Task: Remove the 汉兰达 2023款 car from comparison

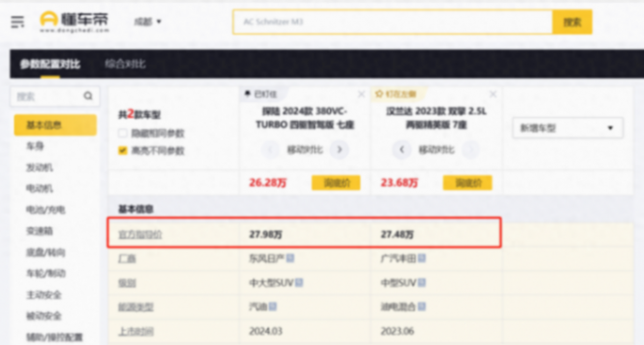Action: (493, 94)
